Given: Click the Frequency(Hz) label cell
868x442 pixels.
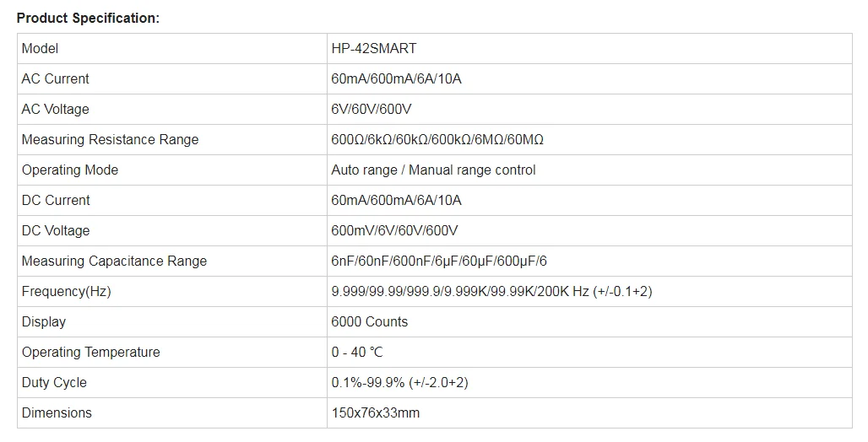Looking at the screenshot, I should (66, 291).
